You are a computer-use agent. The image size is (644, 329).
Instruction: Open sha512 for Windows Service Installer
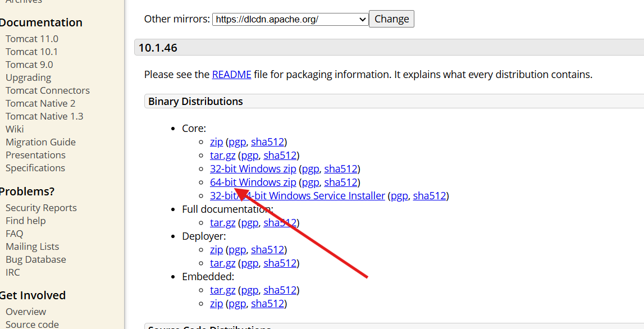click(430, 196)
